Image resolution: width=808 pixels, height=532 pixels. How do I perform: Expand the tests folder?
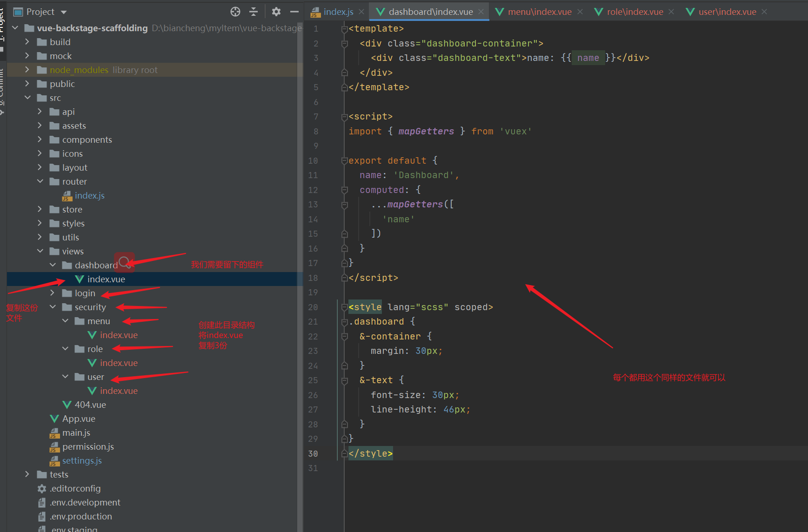click(27, 474)
